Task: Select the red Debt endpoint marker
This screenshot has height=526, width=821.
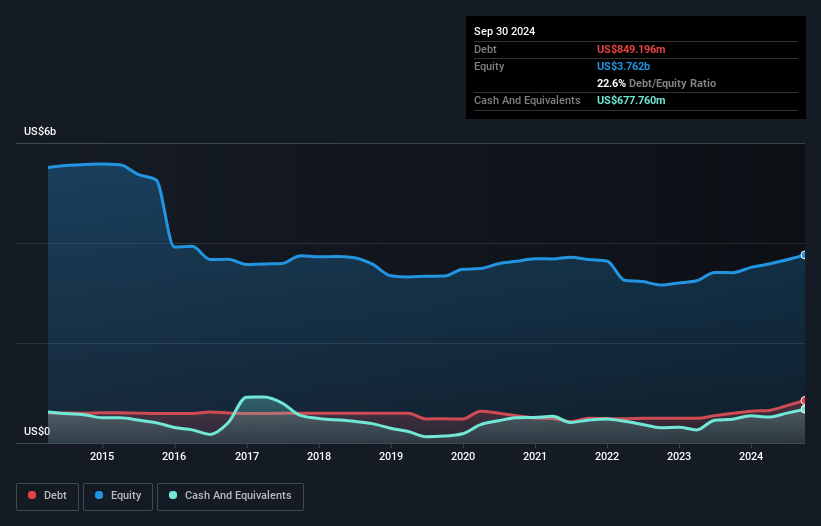Action: pyautogui.click(x=804, y=400)
